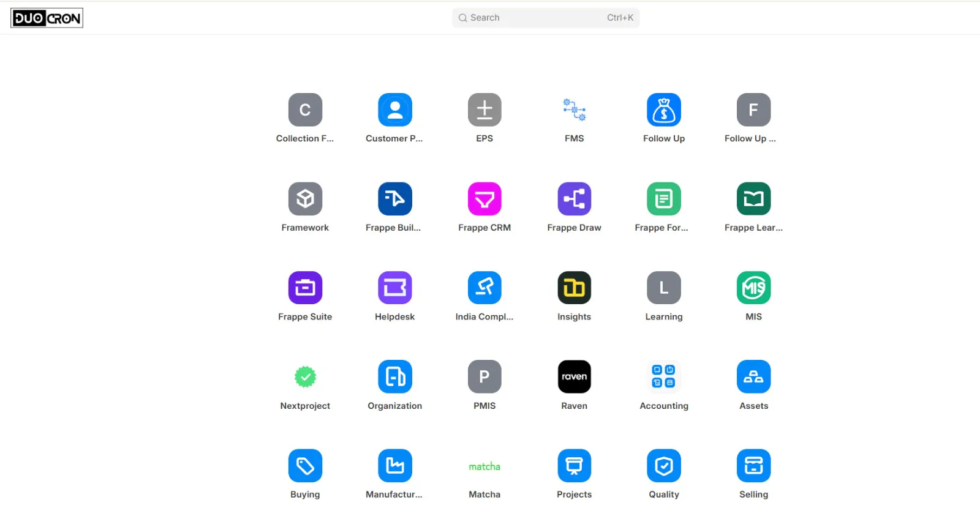Image resolution: width=980 pixels, height=508 pixels.
Task: Open the Manufactur... factory icon
Action: [395, 466]
